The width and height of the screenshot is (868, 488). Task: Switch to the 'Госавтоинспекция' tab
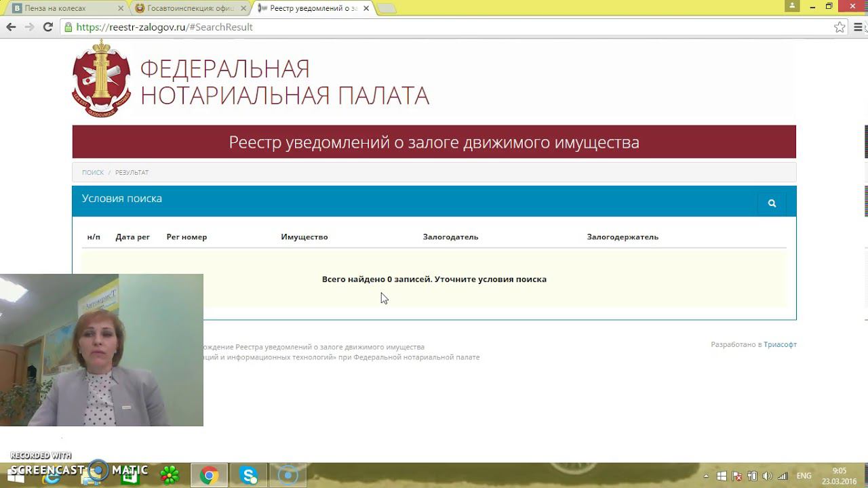click(x=190, y=8)
